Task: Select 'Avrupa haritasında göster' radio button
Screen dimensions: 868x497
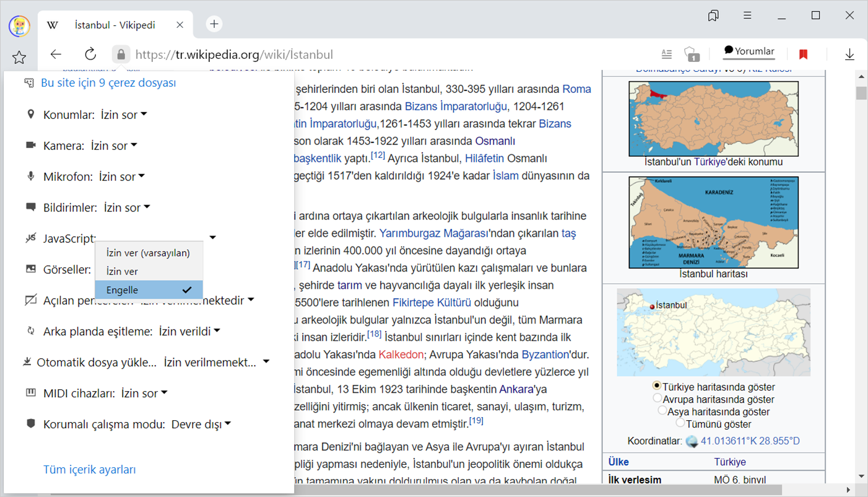Action: (x=658, y=398)
